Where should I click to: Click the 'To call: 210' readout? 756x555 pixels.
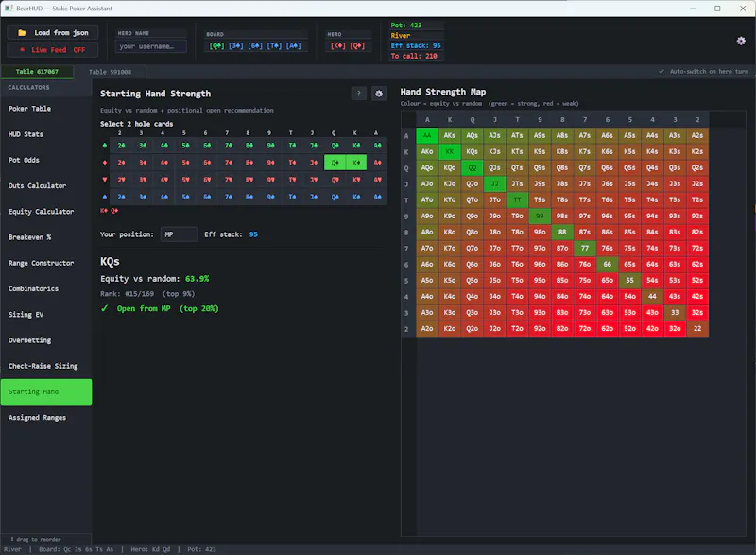pyautogui.click(x=414, y=56)
